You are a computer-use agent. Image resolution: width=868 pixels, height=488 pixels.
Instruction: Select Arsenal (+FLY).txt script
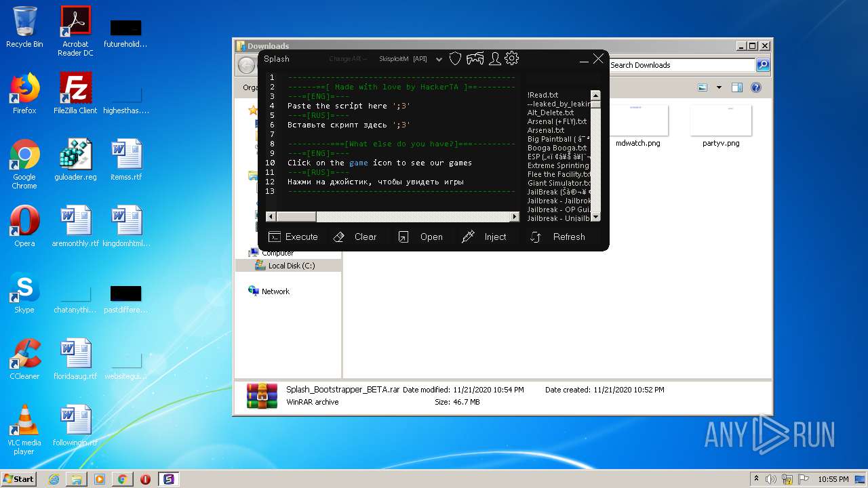coord(557,121)
